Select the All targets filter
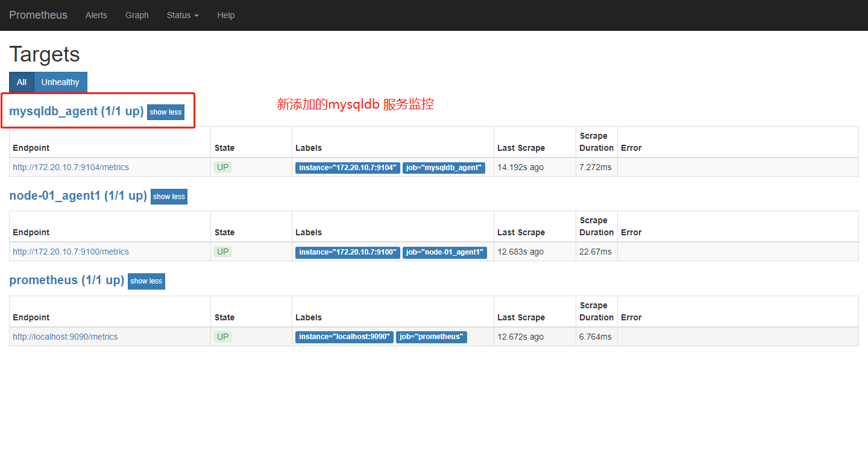This screenshot has width=868, height=476. (x=22, y=82)
